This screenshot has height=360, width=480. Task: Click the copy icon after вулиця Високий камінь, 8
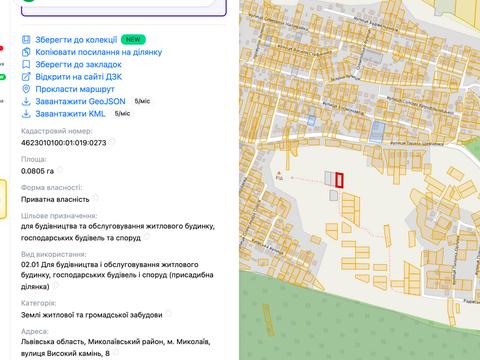[x=116, y=352]
